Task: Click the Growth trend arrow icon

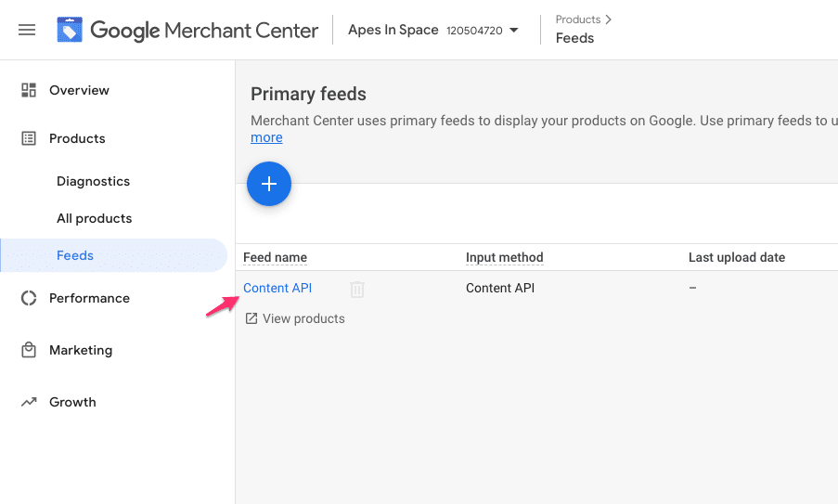Action: [29, 402]
